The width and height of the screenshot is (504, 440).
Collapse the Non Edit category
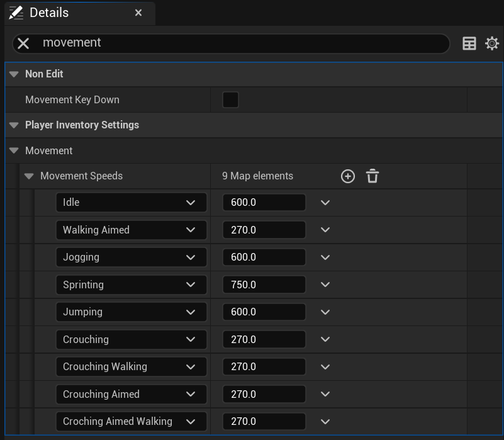point(14,74)
